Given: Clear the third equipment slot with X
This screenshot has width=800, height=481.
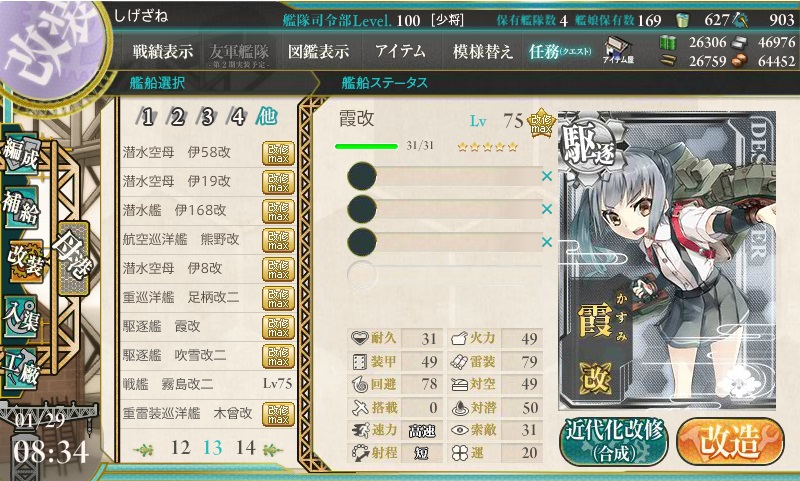Looking at the screenshot, I should point(547,242).
